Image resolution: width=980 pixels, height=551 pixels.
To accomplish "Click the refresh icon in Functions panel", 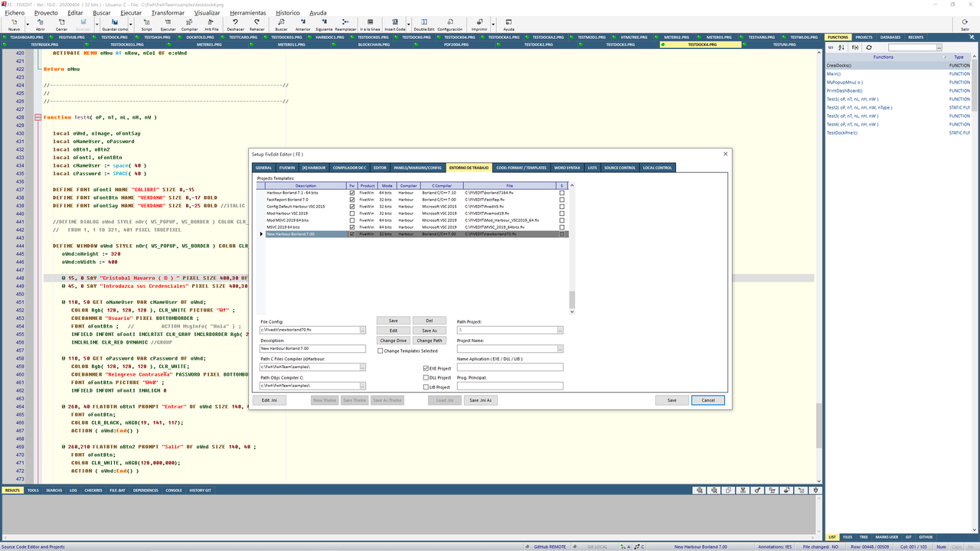I will (x=869, y=47).
